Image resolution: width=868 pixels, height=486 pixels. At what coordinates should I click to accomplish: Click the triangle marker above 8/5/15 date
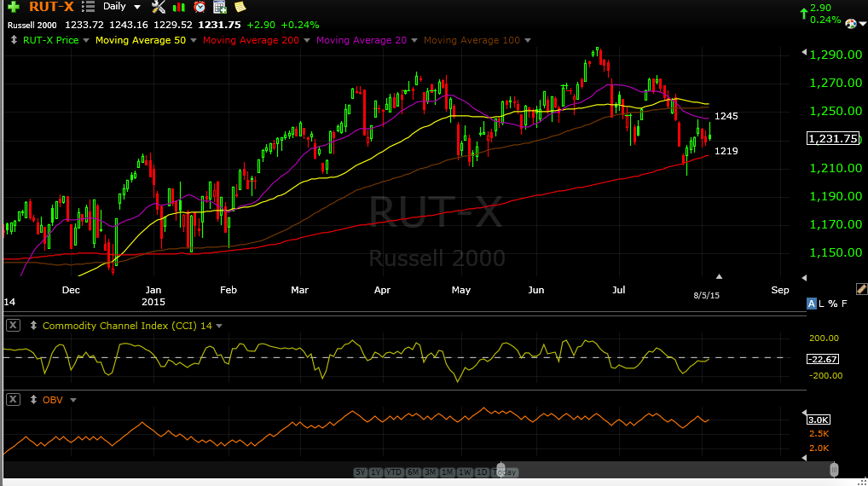coord(719,276)
